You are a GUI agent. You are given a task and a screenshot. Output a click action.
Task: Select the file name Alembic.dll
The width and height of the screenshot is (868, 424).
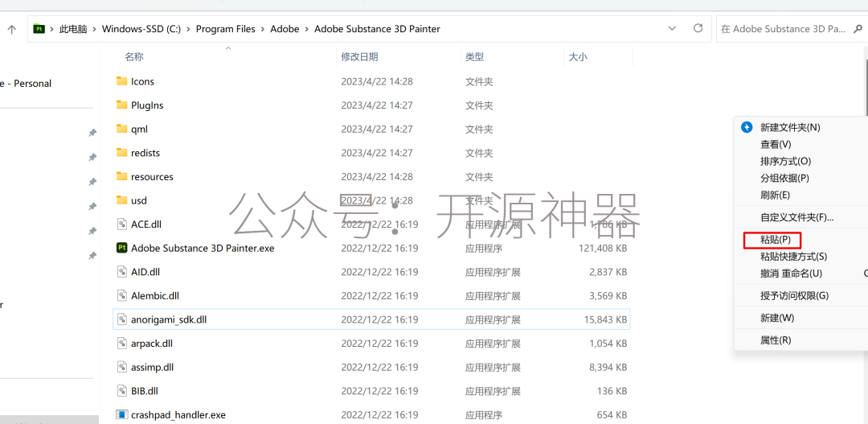point(155,296)
